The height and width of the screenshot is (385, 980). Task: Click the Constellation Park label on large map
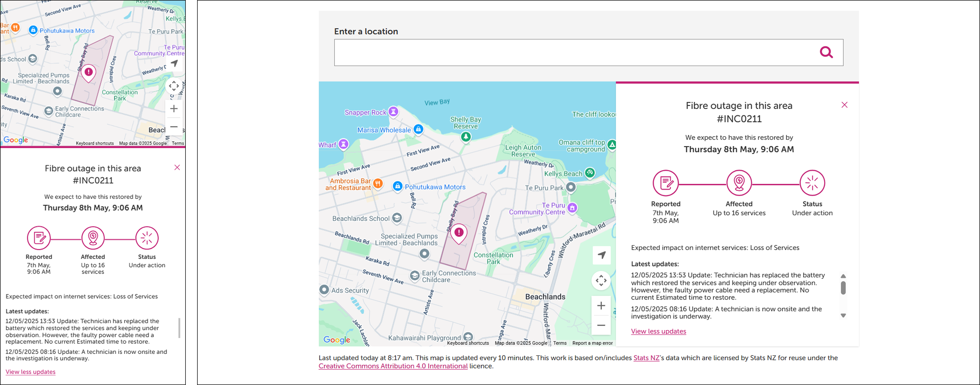493,258
